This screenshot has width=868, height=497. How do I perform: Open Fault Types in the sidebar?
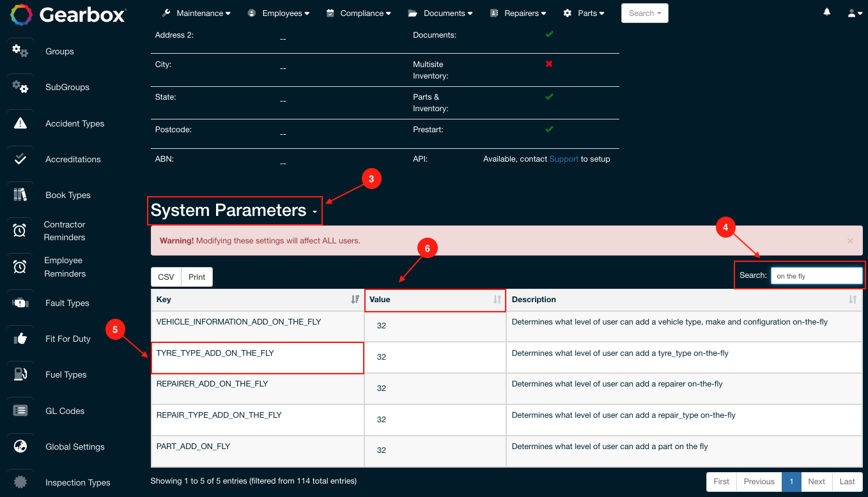tap(67, 303)
